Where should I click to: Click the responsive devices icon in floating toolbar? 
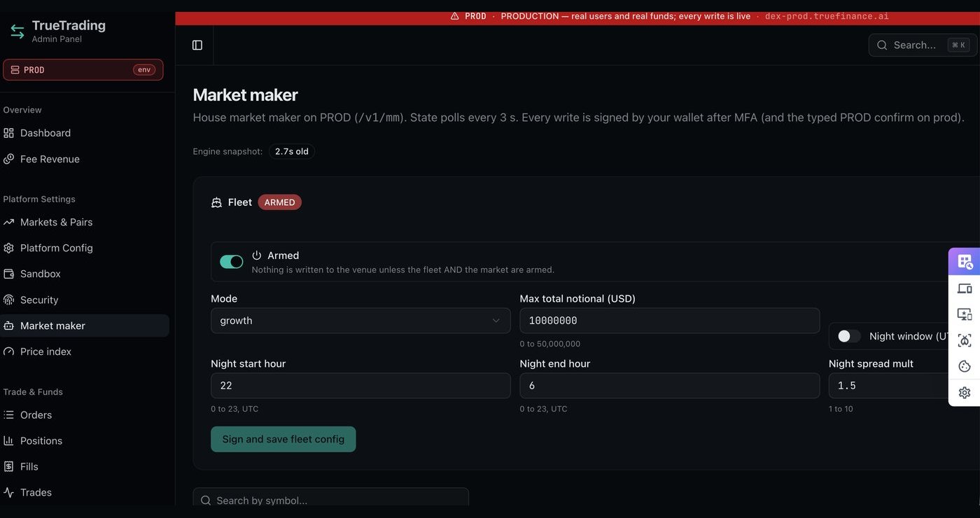[965, 288]
